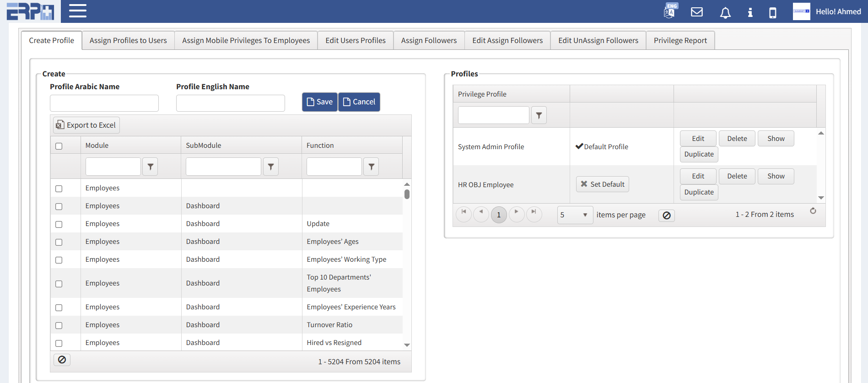The height and width of the screenshot is (383, 868).
Task: Toggle the select-all header checkbox
Action: [59, 146]
